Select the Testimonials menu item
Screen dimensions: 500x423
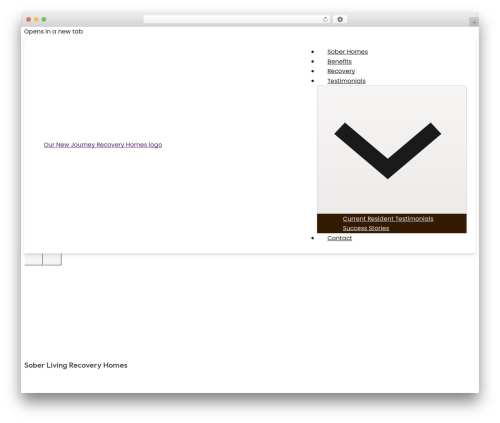(x=346, y=81)
